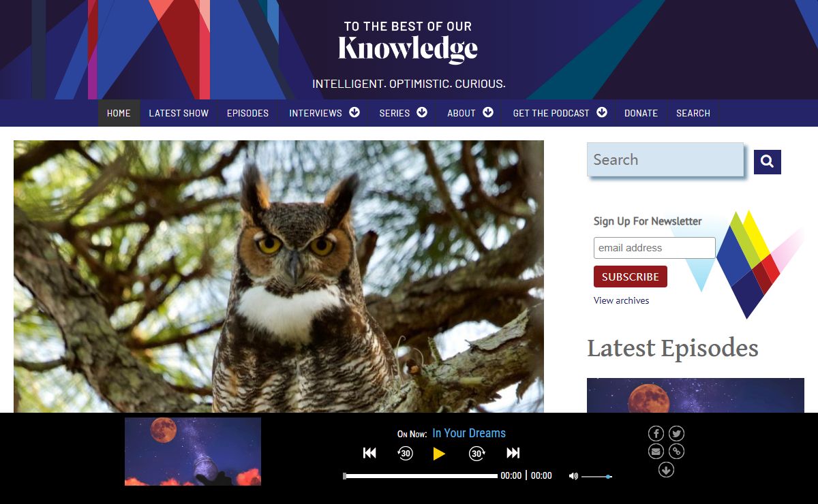Mute the audio player speaker icon
Viewport: 818px width, 504px height.
573,476
